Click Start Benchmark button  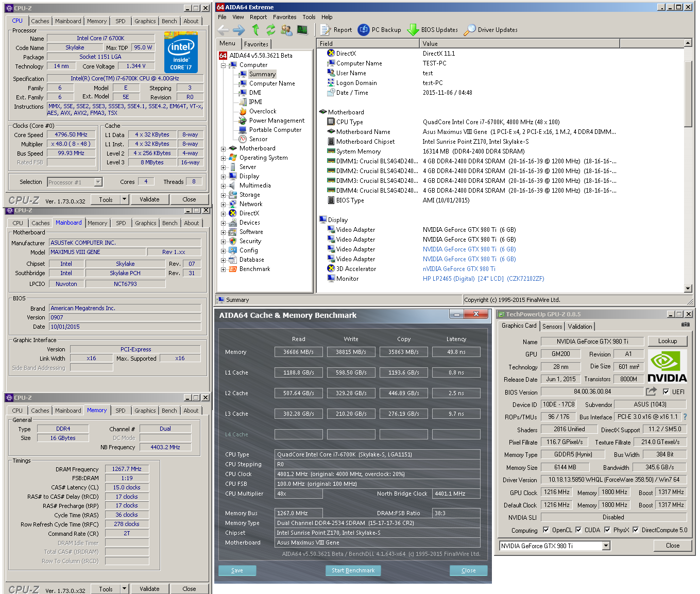(x=353, y=570)
